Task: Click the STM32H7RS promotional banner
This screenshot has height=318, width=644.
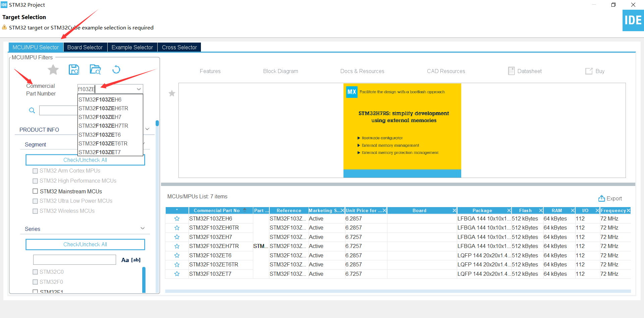Action: [x=402, y=130]
